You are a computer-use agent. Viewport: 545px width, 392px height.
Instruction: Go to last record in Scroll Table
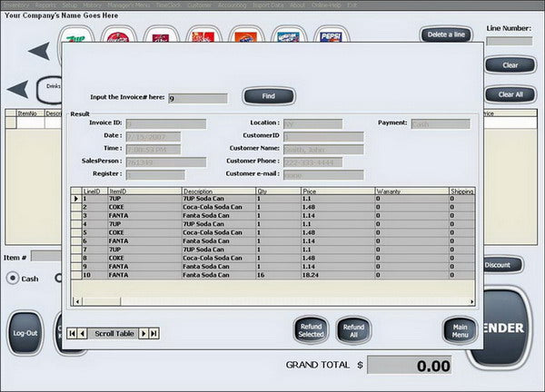pyautogui.click(x=154, y=334)
